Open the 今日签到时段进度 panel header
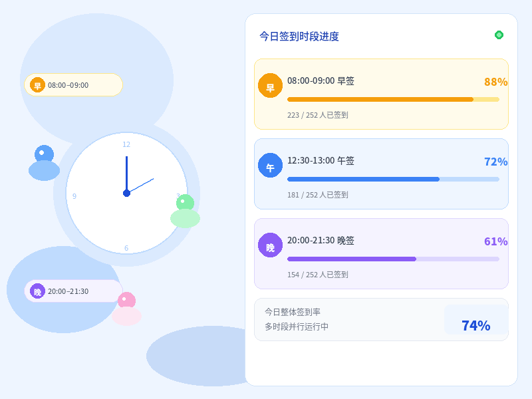The width and height of the screenshot is (532, 399). (x=298, y=37)
